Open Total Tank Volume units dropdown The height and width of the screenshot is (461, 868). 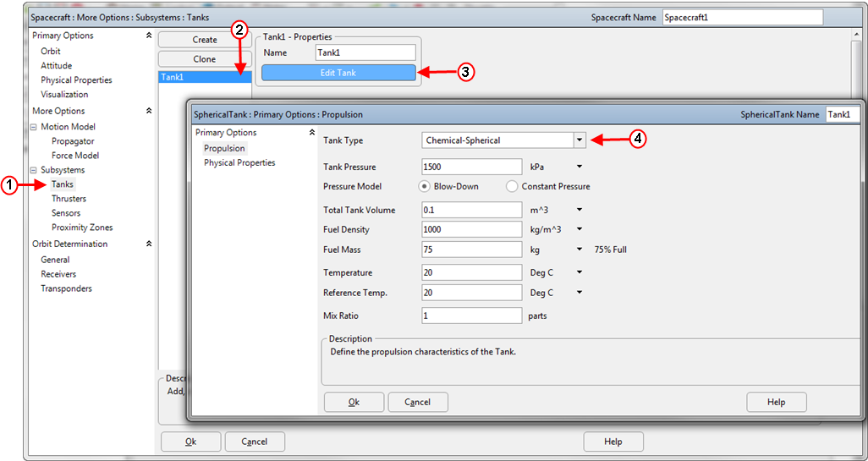pos(580,210)
